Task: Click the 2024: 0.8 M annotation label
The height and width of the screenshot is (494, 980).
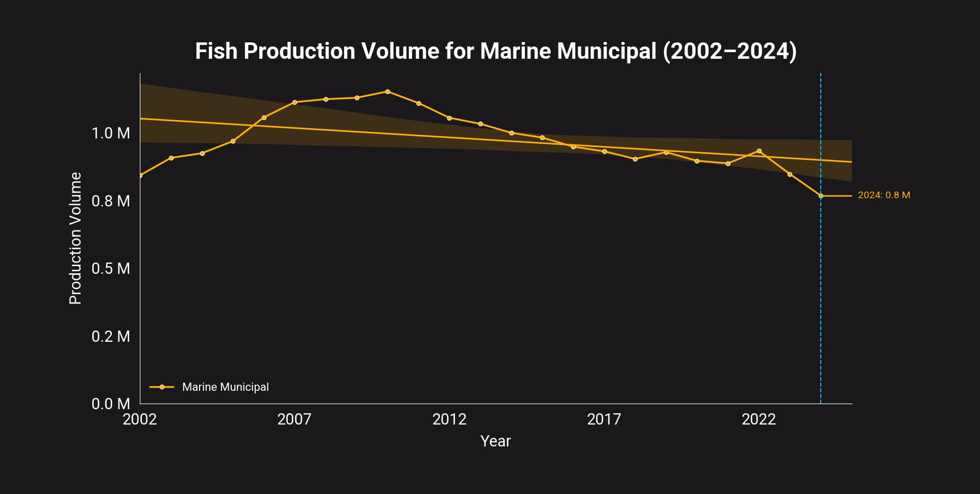Action: click(885, 195)
